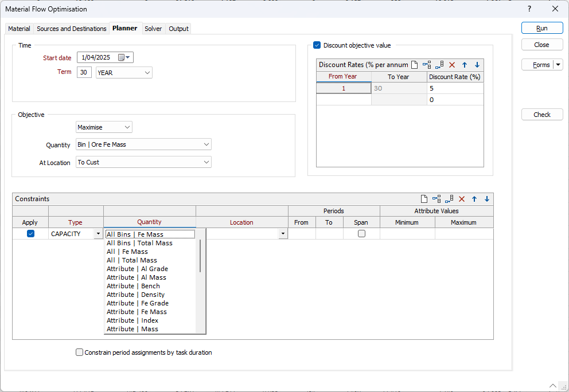Open the Start date calendar picker

click(124, 57)
